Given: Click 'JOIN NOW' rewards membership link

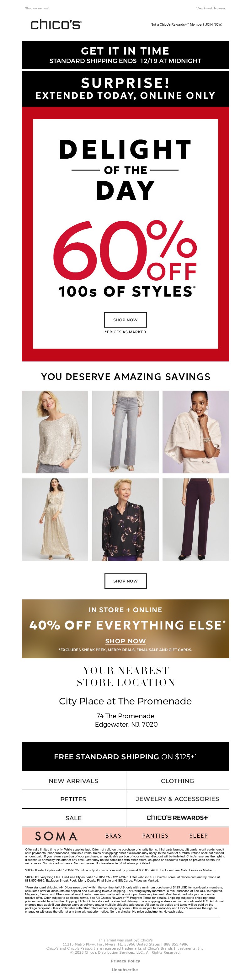Looking at the screenshot, I should coord(214,24).
